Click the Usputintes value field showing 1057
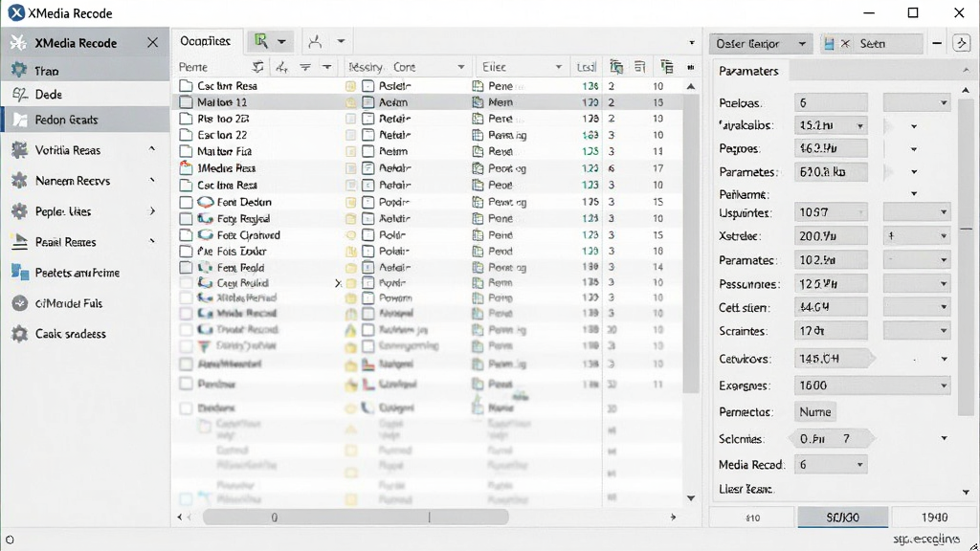The image size is (980, 551). tap(831, 212)
